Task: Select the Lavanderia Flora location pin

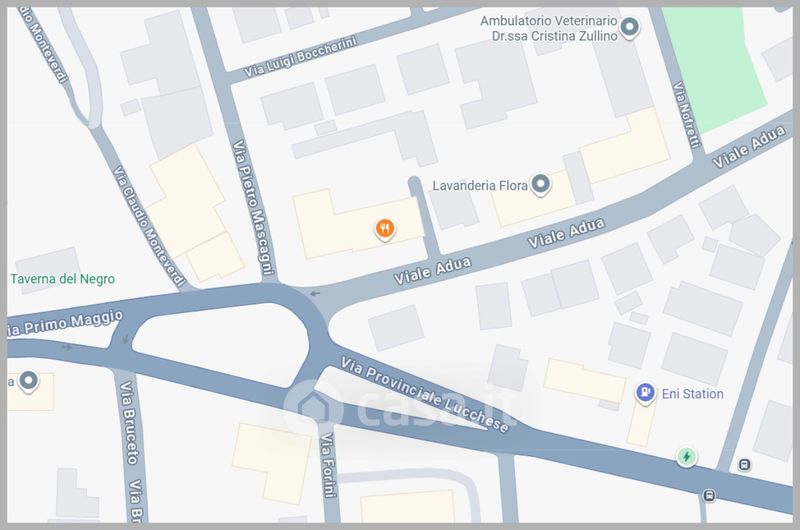Action: [x=540, y=184]
